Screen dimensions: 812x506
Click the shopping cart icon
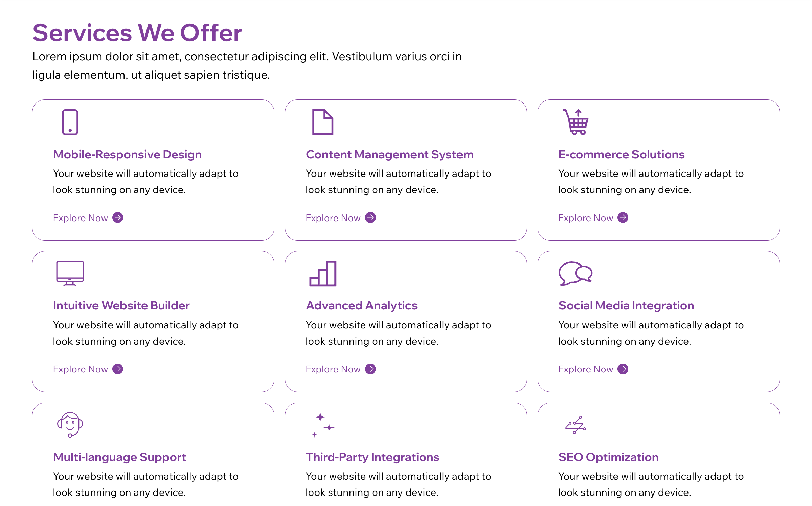coord(576,122)
